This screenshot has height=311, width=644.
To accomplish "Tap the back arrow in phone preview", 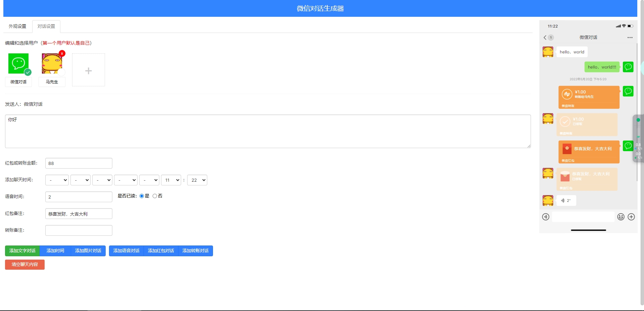I will 545,38.
